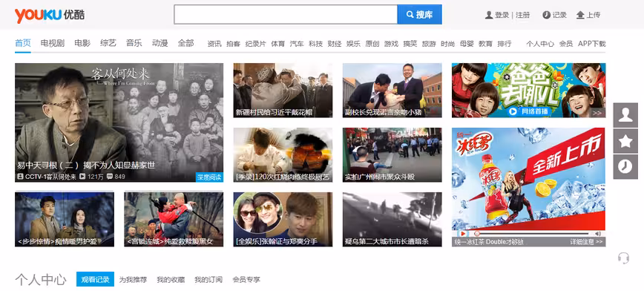The image size is (644, 291).
Task: Click the search box input field
Action: point(286,14)
